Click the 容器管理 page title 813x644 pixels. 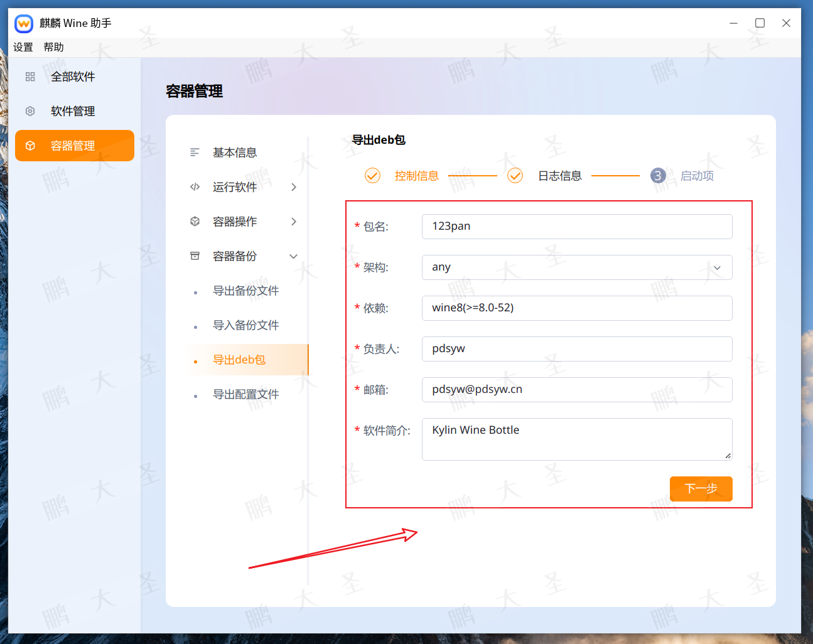(194, 92)
